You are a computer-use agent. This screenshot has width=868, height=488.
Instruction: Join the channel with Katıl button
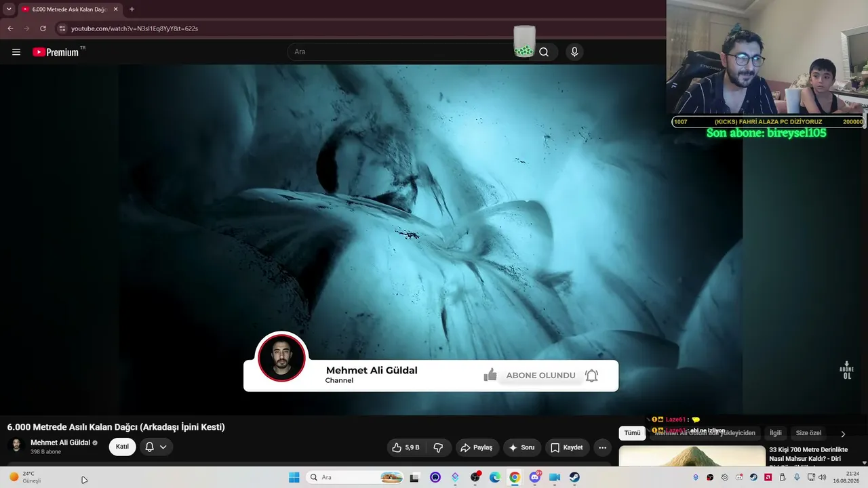click(122, 447)
